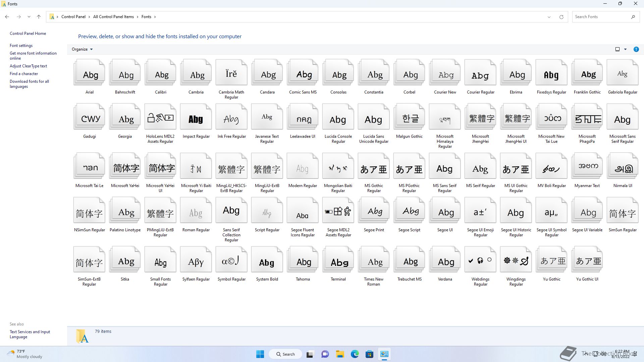Click the Search Fonts input box
This screenshot has width=644, height=362.
coord(600,17)
